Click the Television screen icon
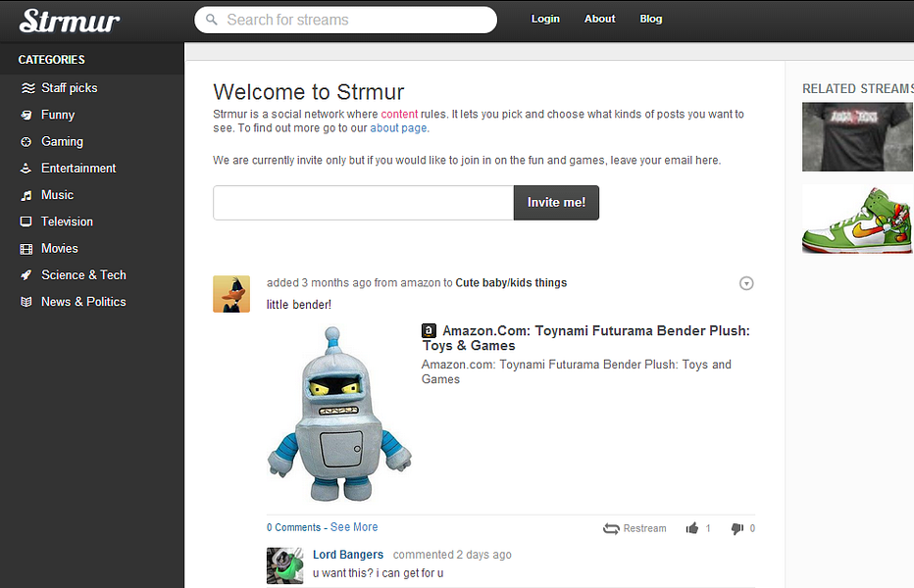 coord(26,221)
